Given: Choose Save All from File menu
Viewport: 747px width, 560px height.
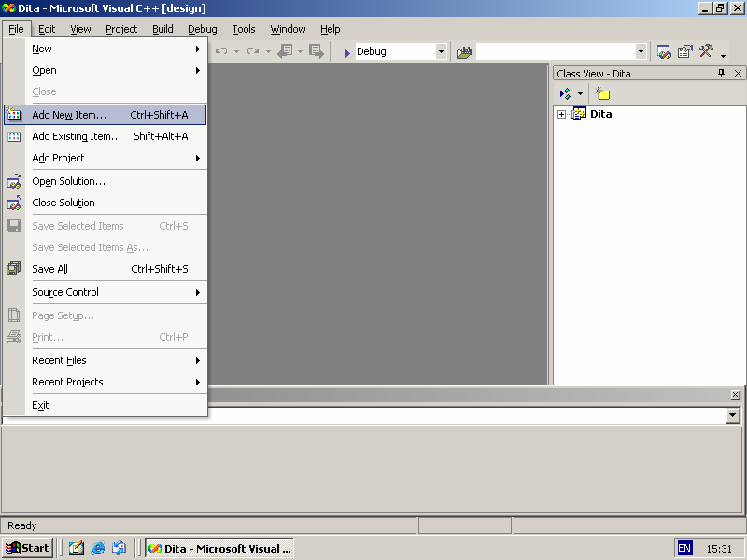Looking at the screenshot, I should pyautogui.click(x=106, y=269).
